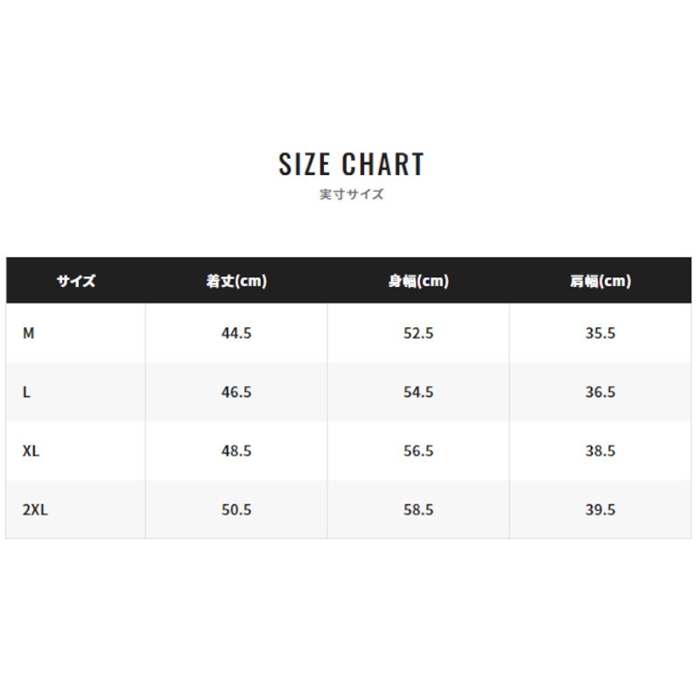
Task: Click the 52.5 body width cell
Action: tap(418, 333)
